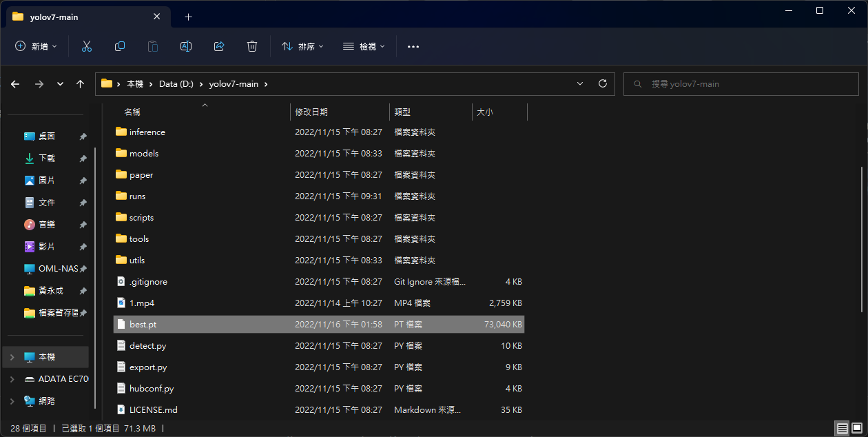This screenshot has width=868, height=437.
Task: Select ADATA EC70 drive in the sidebar
Action: tap(55, 379)
